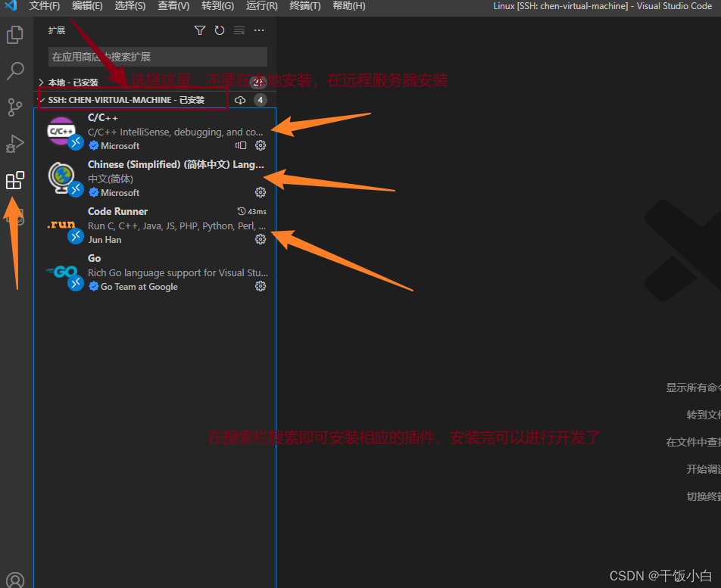Clear extension search results icon

tap(239, 30)
